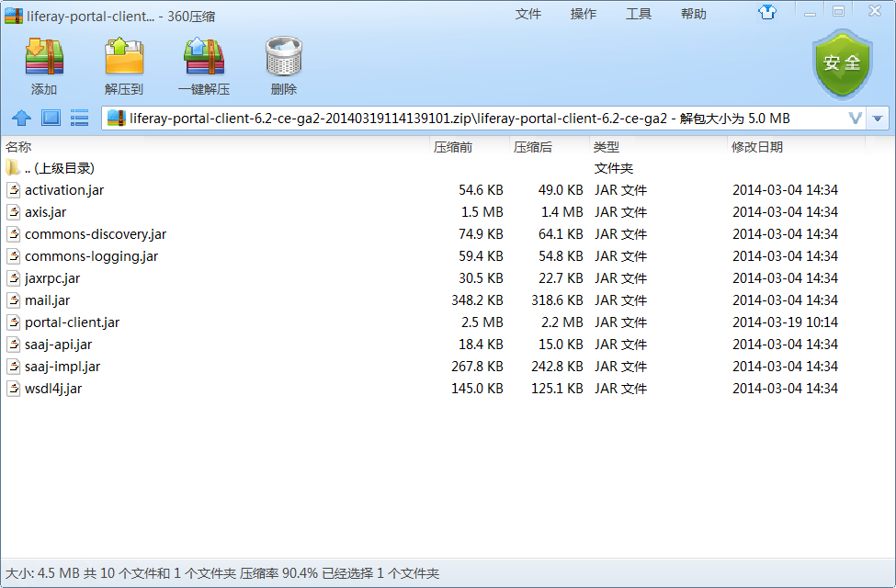Go up one level with blue arrow
Image resolution: width=896 pixels, height=588 pixels.
(22, 119)
